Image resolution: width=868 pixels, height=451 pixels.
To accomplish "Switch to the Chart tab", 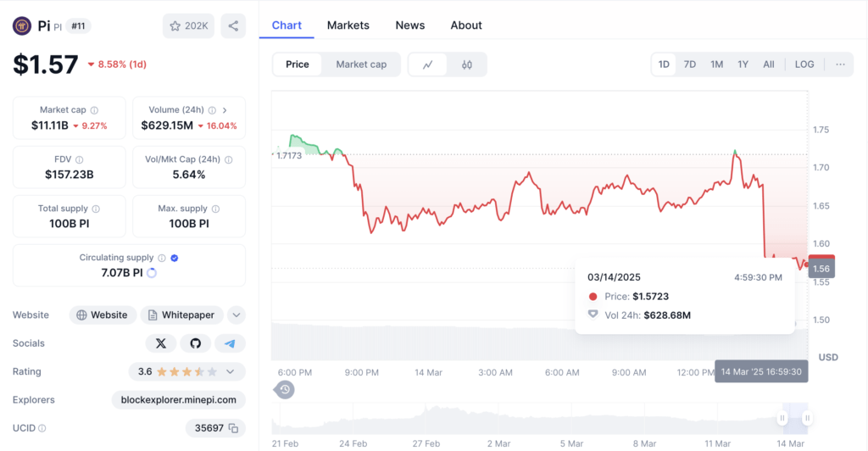I will (x=287, y=25).
